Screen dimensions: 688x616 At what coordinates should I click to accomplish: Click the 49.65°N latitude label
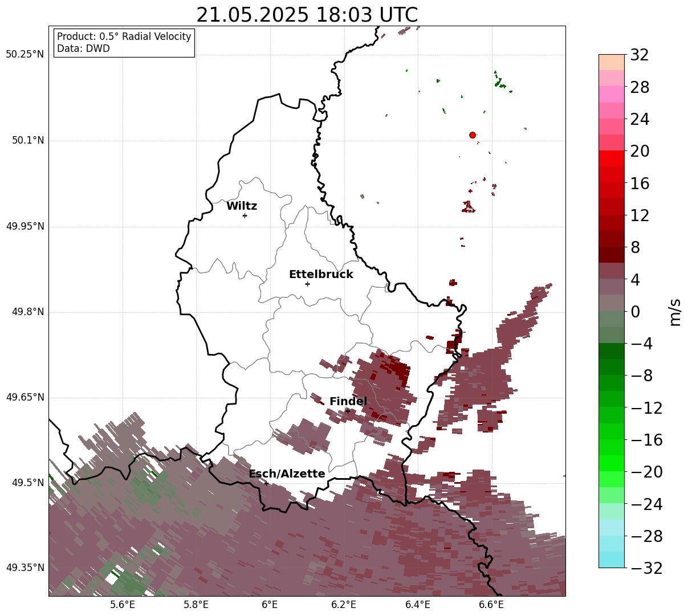pyautogui.click(x=25, y=397)
